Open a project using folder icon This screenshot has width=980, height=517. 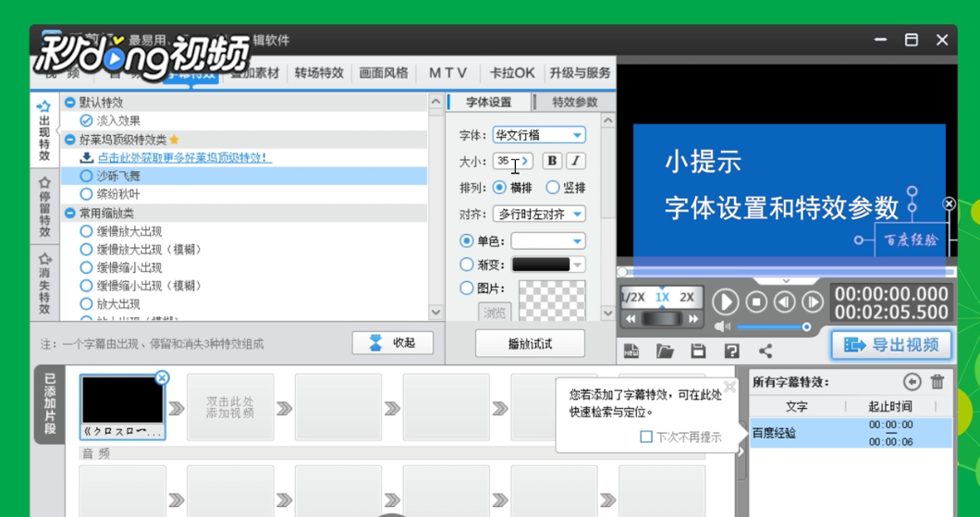[x=665, y=351]
